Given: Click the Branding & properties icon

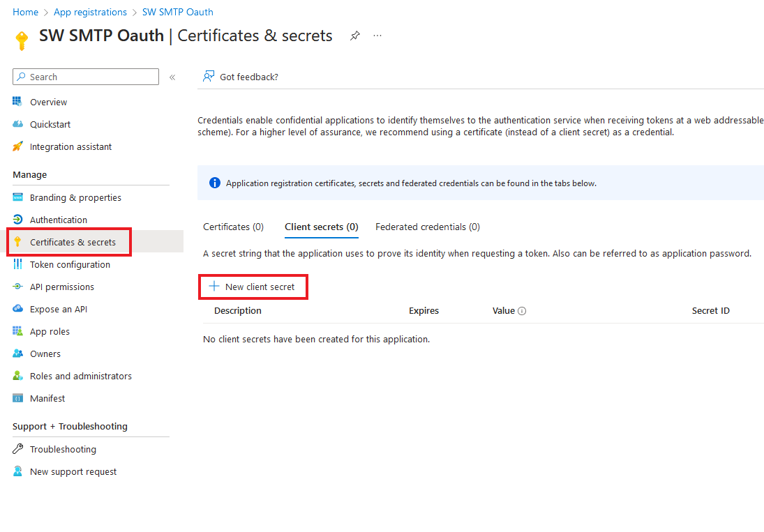Looking at the screenshot, I should (17, 197).
